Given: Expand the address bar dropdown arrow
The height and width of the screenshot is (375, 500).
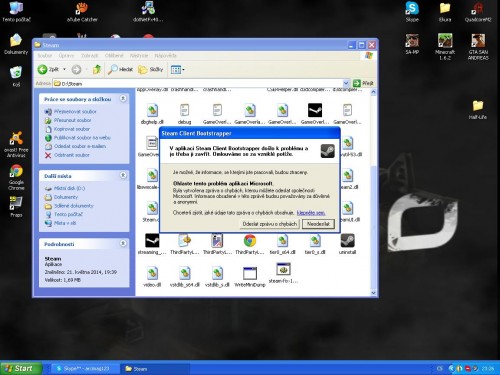Looking at the screenshot, I should tap(346, 83).
